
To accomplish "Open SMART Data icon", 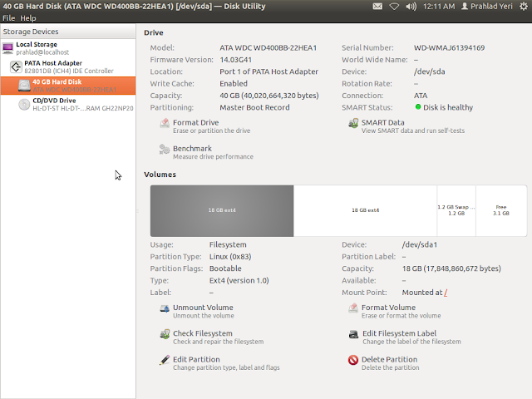I will click(353, 126).
